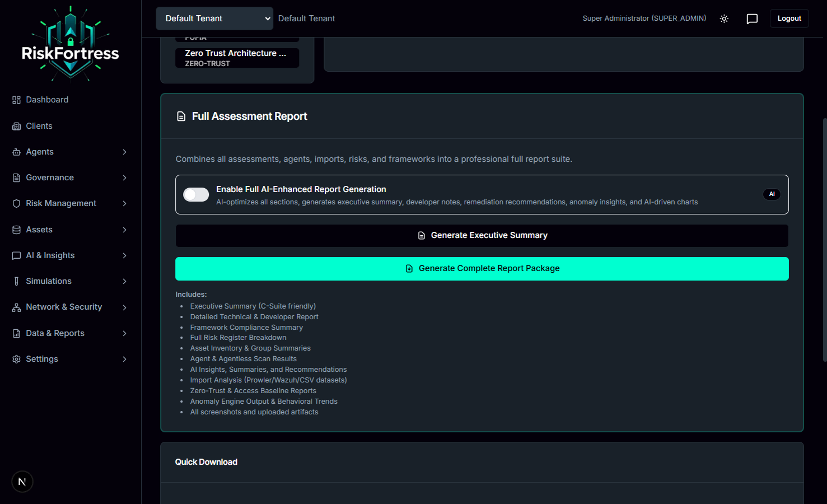Select the Zero Trust Architecture framework
Image resolution: width=827 pixels, height=504 pixels.
point(236,58)
